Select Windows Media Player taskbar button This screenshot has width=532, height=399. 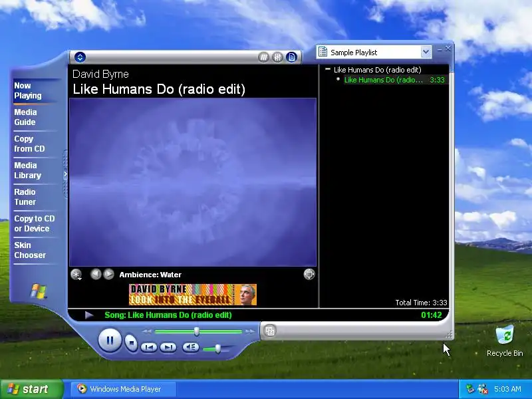pyautogui.click(x=124, y=389)
